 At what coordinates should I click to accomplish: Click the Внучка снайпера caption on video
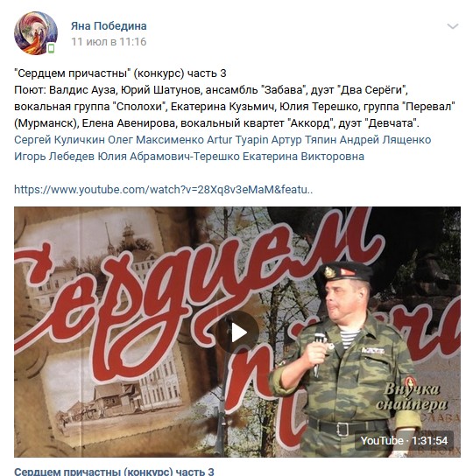point(412,396)
